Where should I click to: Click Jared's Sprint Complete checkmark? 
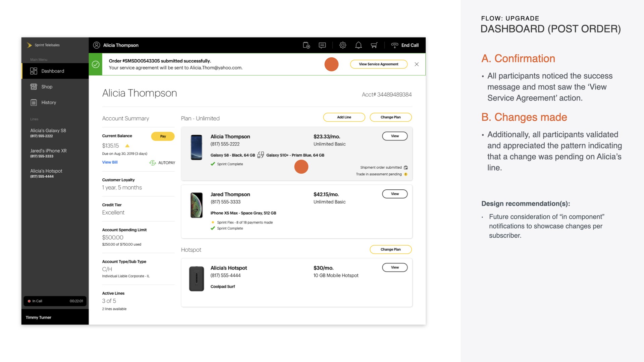pos(213,228)
